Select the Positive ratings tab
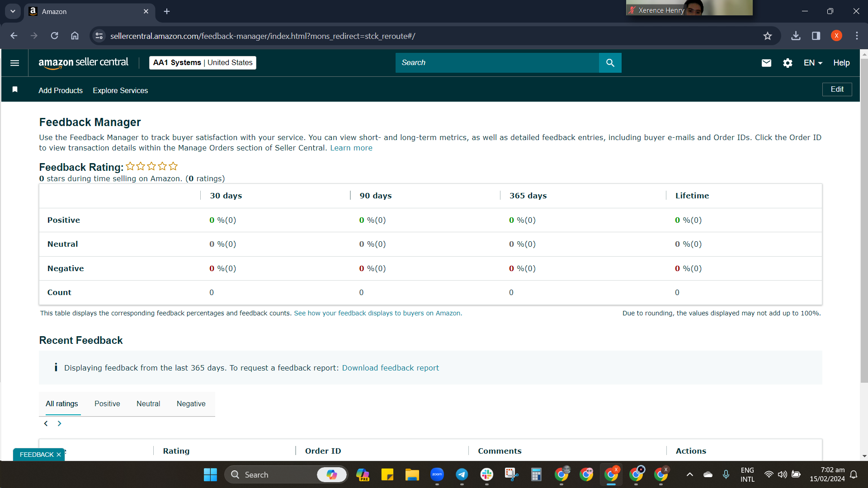This screenshot has height=488, width=868. click(107, 404)
